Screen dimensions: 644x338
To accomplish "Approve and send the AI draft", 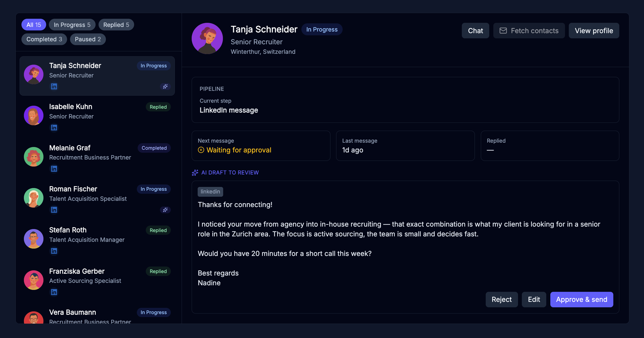I will (x=582, y=299).
